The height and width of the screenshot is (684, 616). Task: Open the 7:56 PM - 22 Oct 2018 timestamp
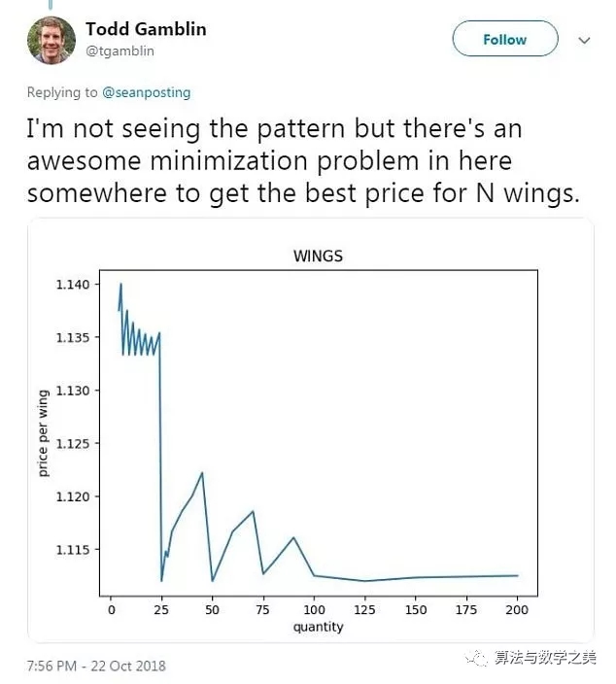coord(96,666)
